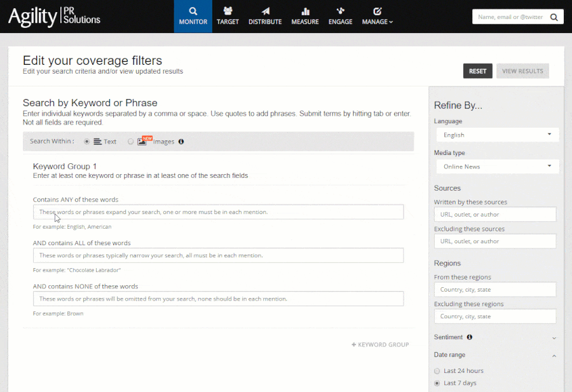Open the Target people icon
This screenshot has height=392, width=572.
(228, 11)
